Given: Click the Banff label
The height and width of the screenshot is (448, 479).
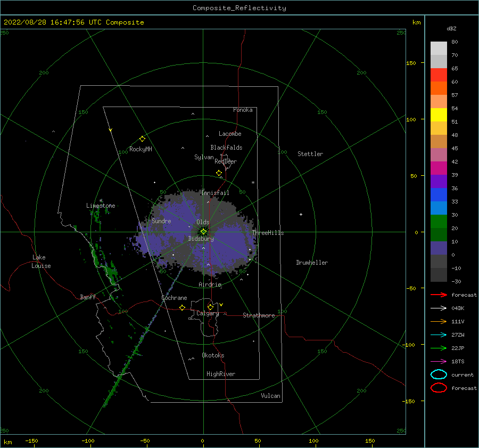Looking at the screenshot, I should tap(88, 297).
